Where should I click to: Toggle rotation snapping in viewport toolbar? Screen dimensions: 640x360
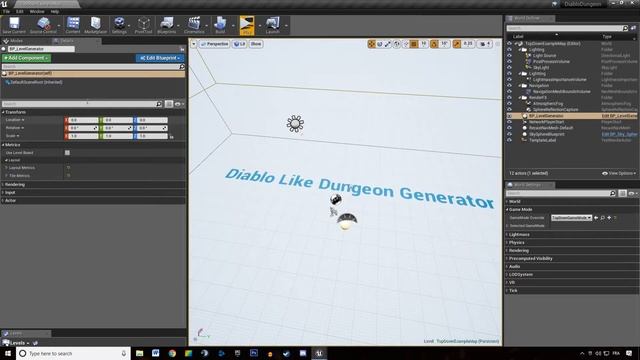click(x=434, y=44)
